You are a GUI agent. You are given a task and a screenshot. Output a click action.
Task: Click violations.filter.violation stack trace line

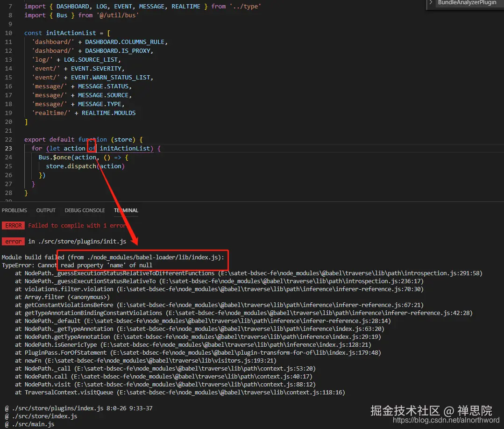point(219,289)
